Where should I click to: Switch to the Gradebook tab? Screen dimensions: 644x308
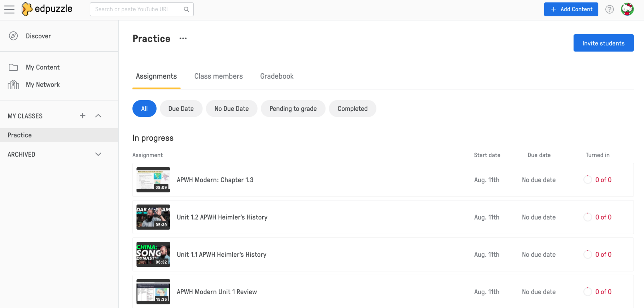277,76
